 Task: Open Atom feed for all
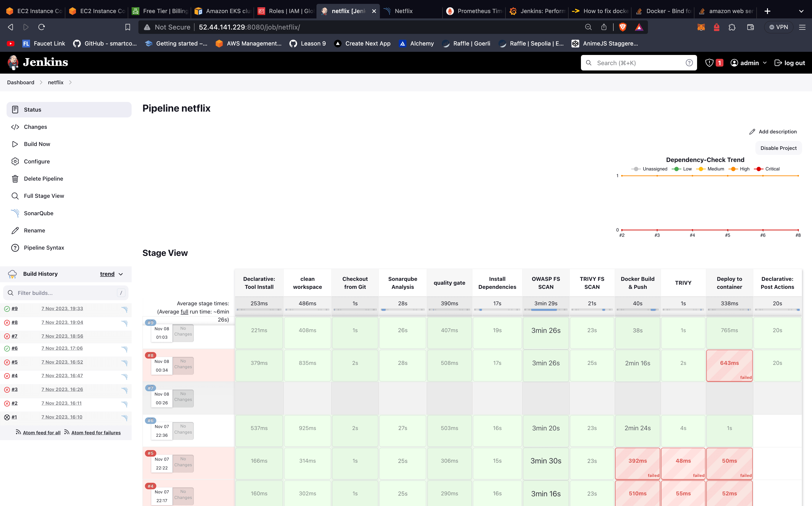click(x=41, y=433)
